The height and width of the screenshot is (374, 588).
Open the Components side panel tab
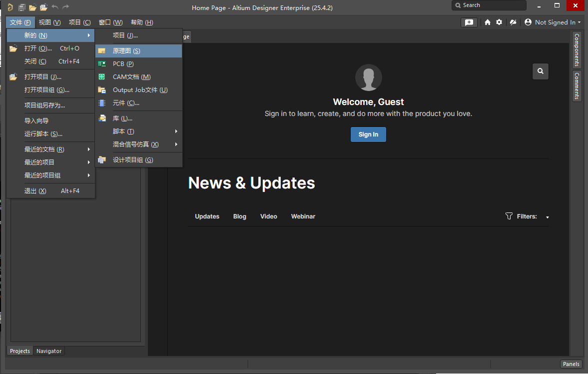click(577, 50)
